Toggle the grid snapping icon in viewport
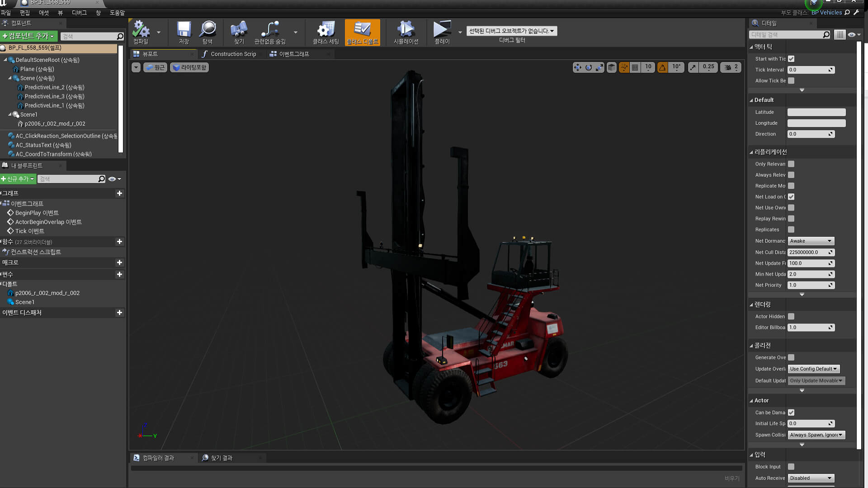 635,67
